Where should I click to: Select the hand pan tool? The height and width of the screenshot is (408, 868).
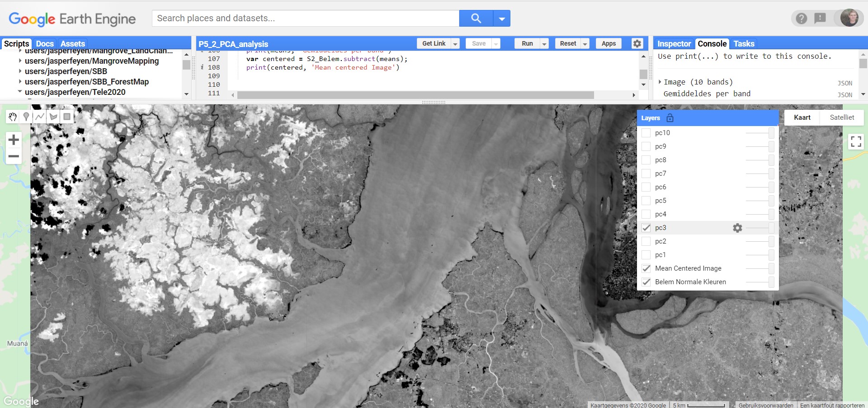point(13,117)
